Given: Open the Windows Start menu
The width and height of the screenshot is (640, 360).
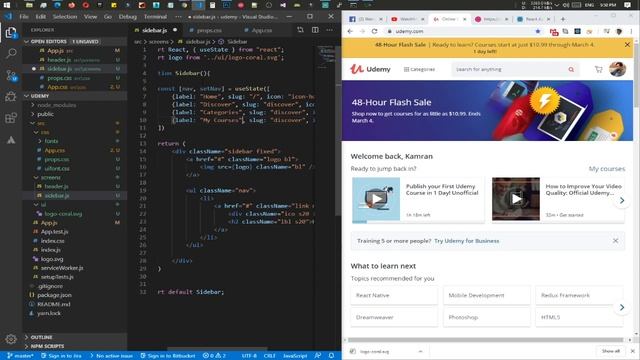Looking at the screenshot, I should [x=7, y=5].
